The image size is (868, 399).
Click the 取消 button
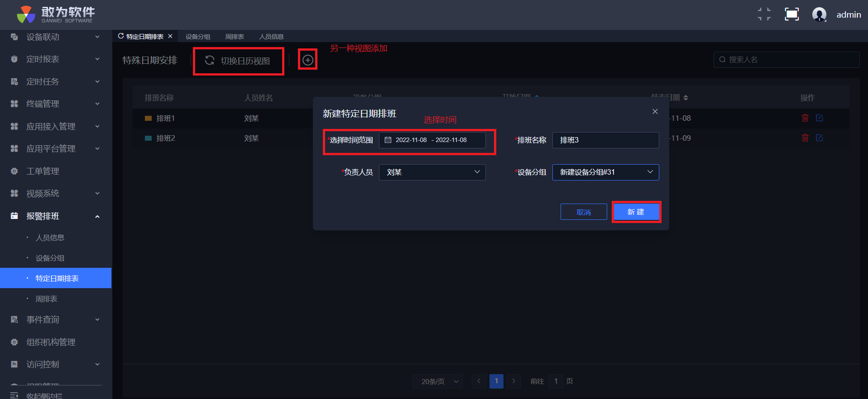point(584,212)
